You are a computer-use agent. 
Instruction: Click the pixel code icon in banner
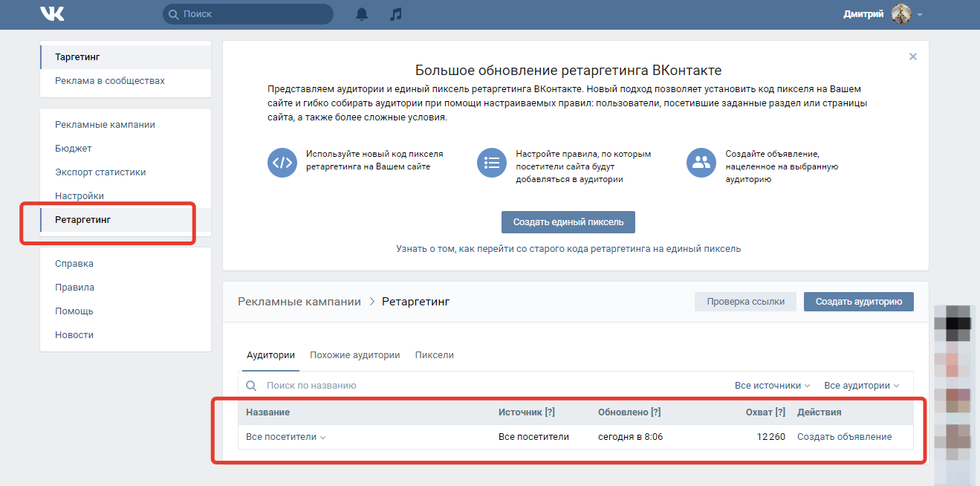tap(282, 163)
